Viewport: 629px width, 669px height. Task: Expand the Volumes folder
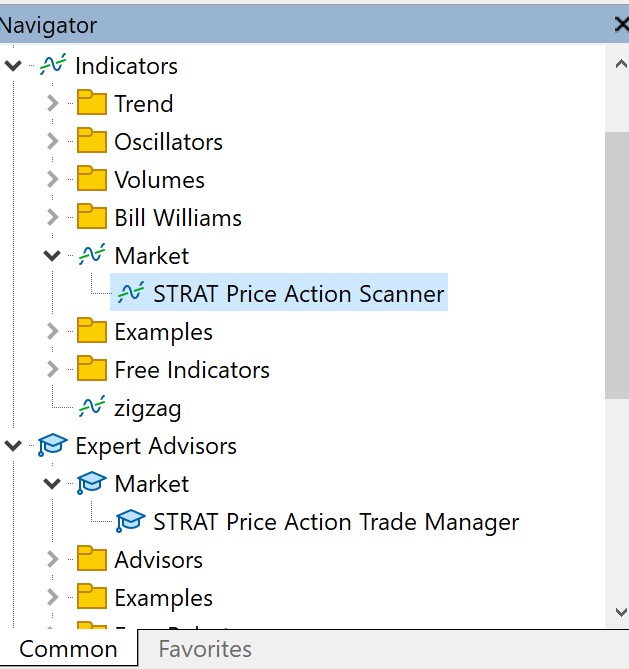point(53,180)
